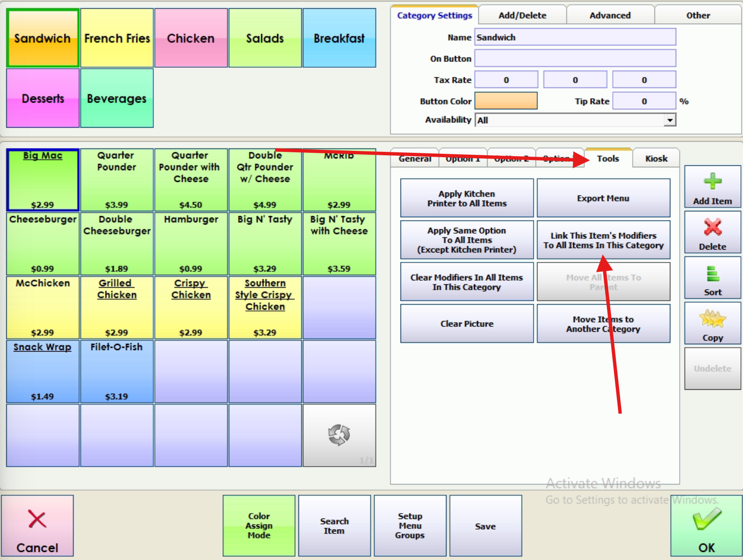Select the Beverages category
The width and height of the screenshot is (743, 560).
[x=117, y=98]
